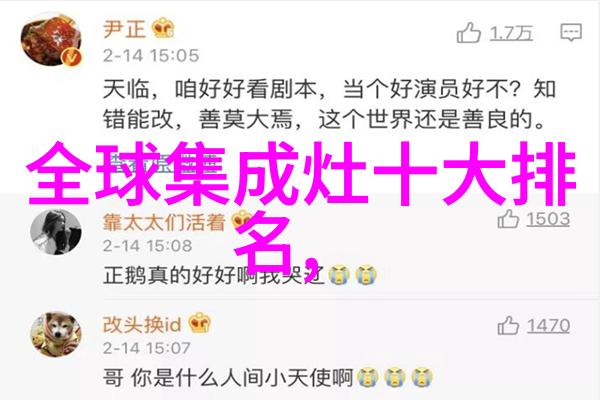This screenshot has height=400, width=600.
Task: Open the reply icon on 尹正's comment
Action: point(571,33)
